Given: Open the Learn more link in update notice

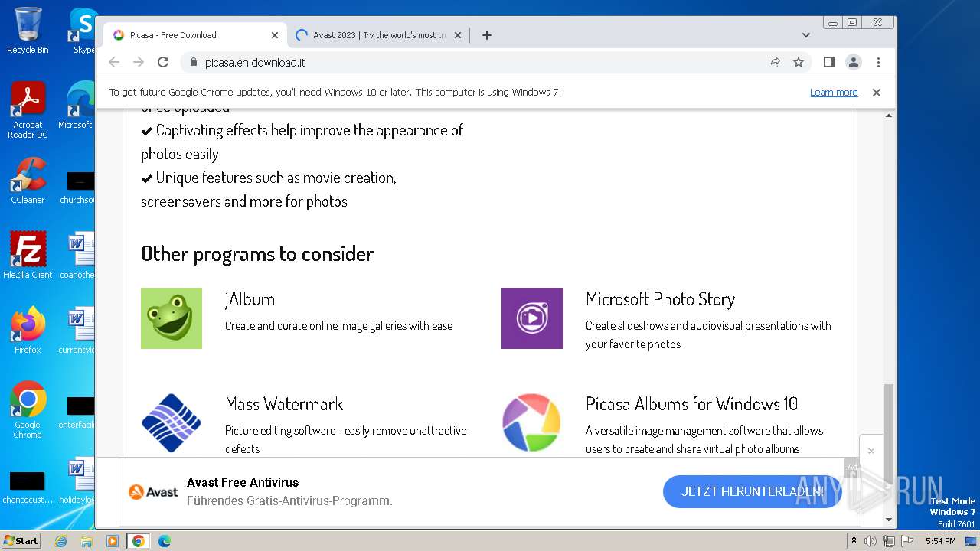Looking at the screenshot, I should 834,93.
